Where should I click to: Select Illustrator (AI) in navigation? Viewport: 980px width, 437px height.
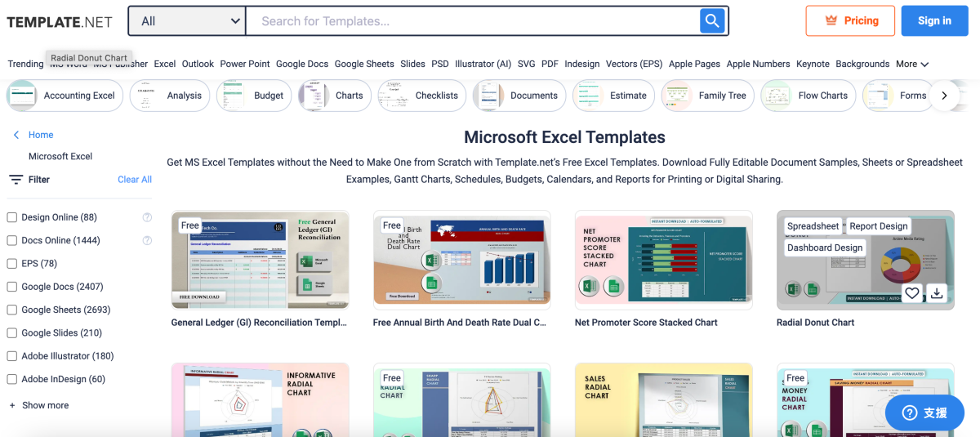coord(483,64)
